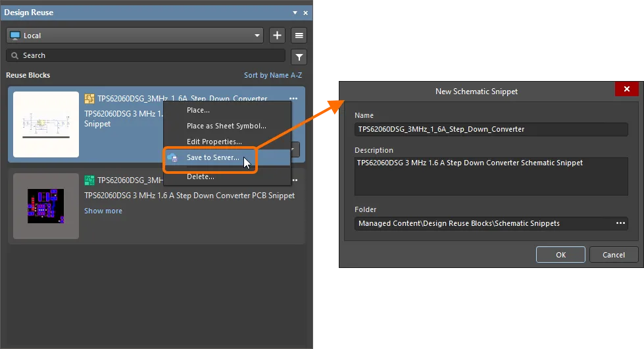Click the Reuse Blocks heading
Image resolution: width=644 pixels, height=349 pixels.
[28, 75]
